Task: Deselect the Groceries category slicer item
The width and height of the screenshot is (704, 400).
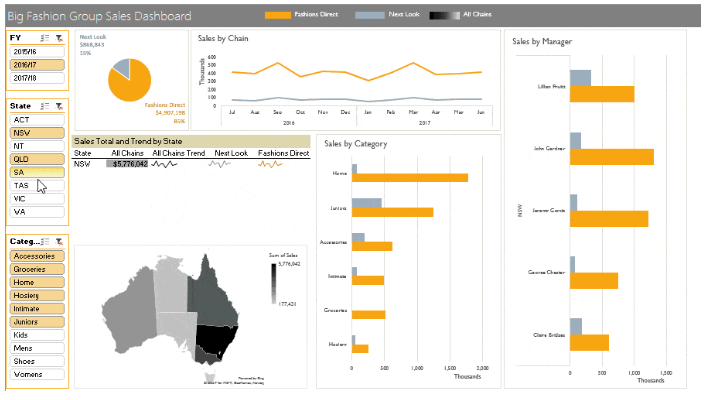Action: click(37, 269)
